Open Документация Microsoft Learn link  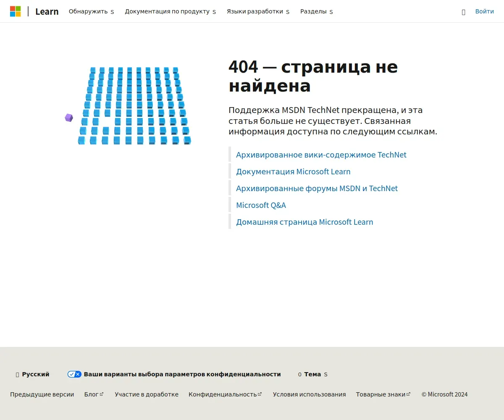(293, 171)
